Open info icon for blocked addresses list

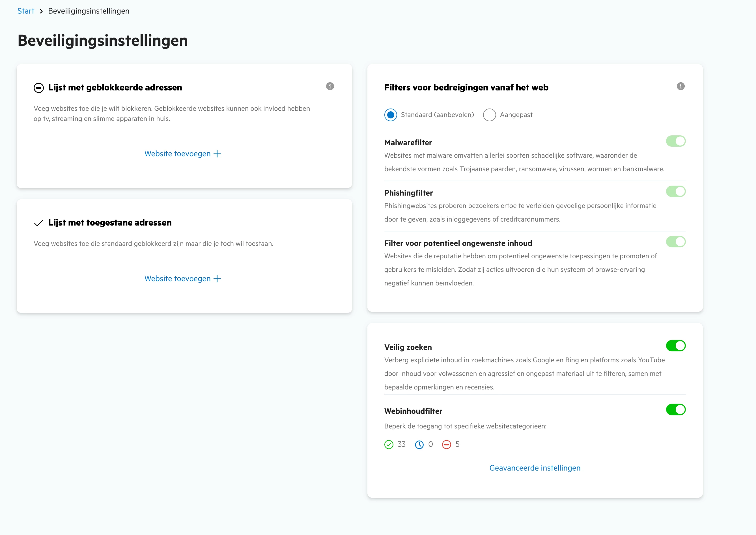tap(330, 86)
